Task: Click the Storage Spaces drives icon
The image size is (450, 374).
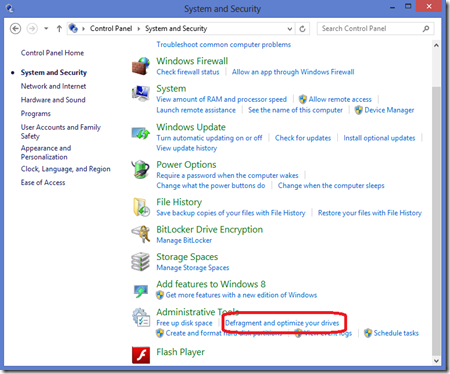Action: pyautogui.click(x=141, y=262)
